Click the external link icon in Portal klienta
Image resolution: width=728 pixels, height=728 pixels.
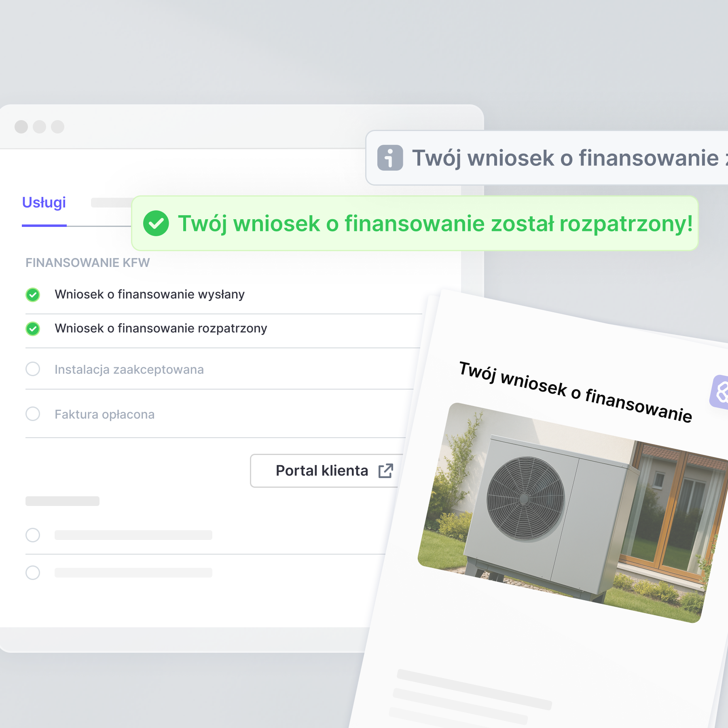(385, 471)
